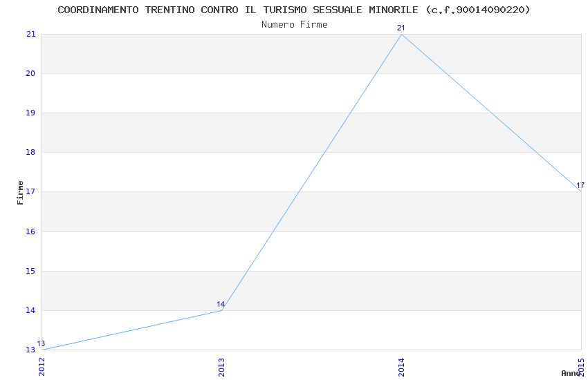The height and width of the screenshot is (380, 588).
Task: Click y-axis tick value 17
Action: click(x=30, y=191)
